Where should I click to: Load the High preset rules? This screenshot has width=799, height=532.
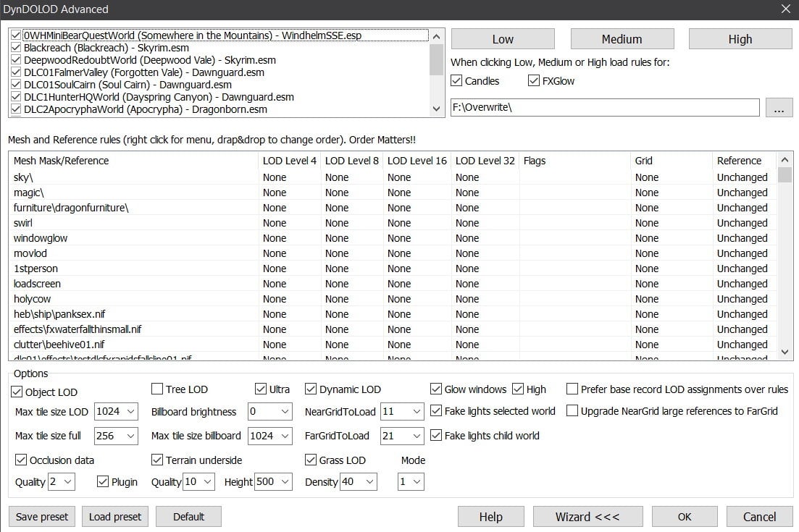(x=740, y=39)
